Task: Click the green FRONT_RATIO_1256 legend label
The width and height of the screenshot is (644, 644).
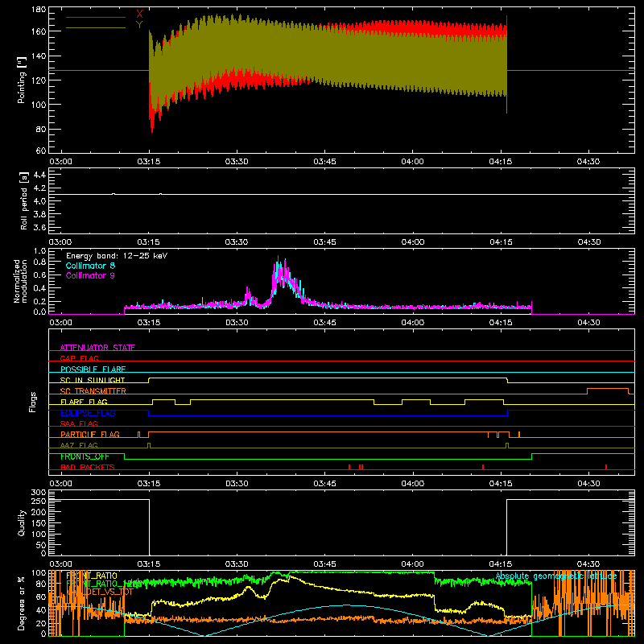Action: (x=104, y=584)
